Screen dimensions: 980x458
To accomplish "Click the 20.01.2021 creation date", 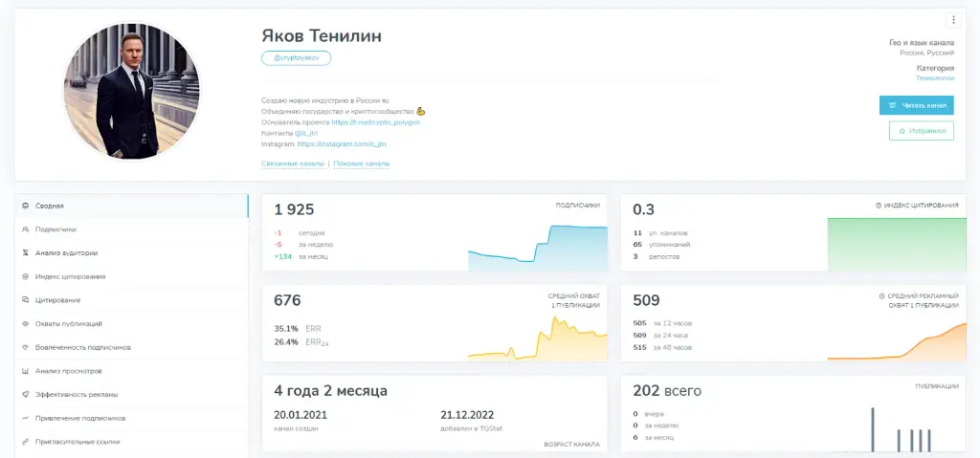I will click(300, 415).
